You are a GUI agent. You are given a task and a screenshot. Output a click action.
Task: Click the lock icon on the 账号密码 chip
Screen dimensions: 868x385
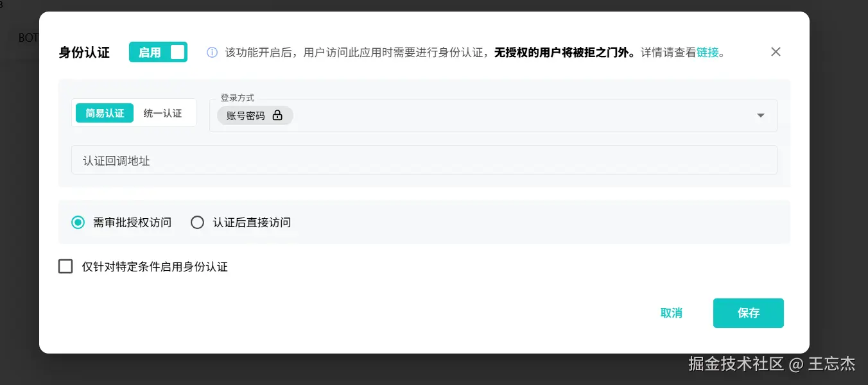[x=277, y=116]
